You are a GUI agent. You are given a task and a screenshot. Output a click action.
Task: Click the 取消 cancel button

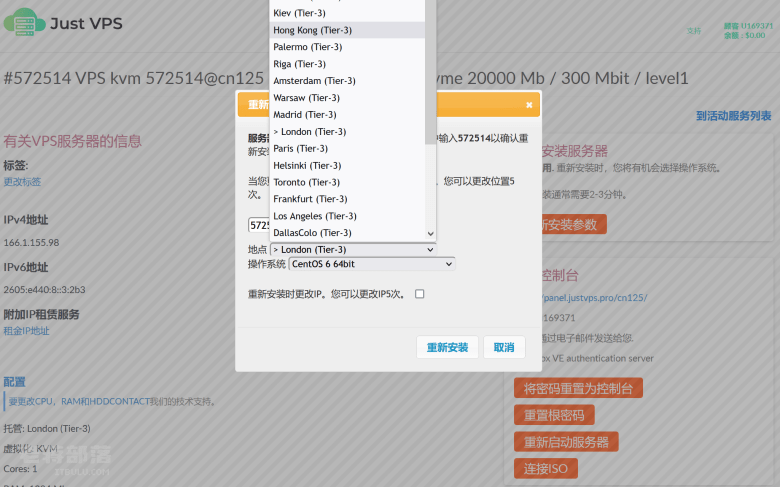(504, 347)
